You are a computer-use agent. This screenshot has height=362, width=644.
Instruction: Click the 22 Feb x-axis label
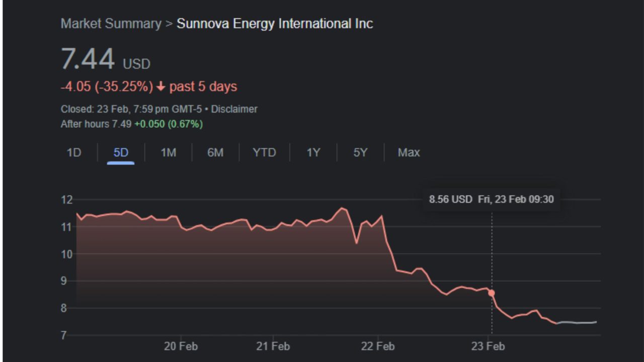click(x=378, y=346)
